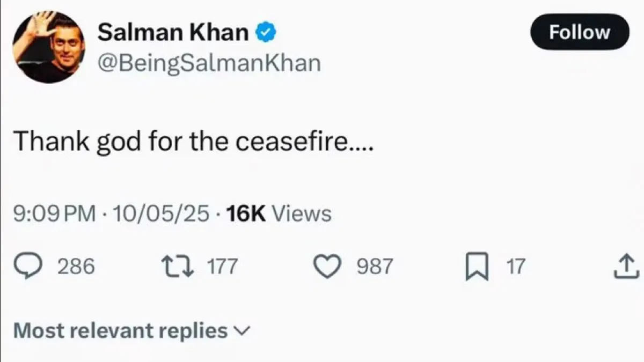This screenshot has width=644, height=362.
Task: Bookmark the tweet
Action: click(x=478, y=265)
